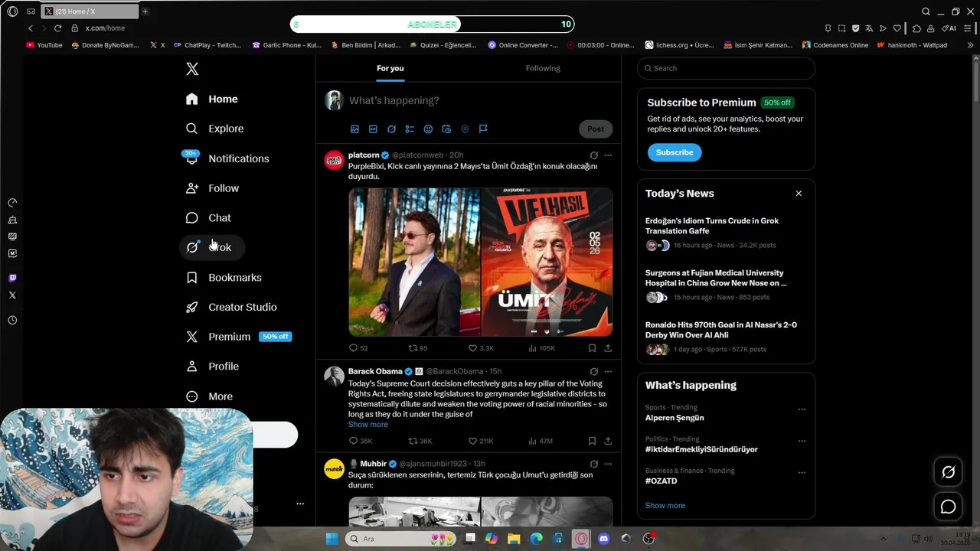
Task: Open Creator Studio in the sidebar
Action: click(231, 307)
